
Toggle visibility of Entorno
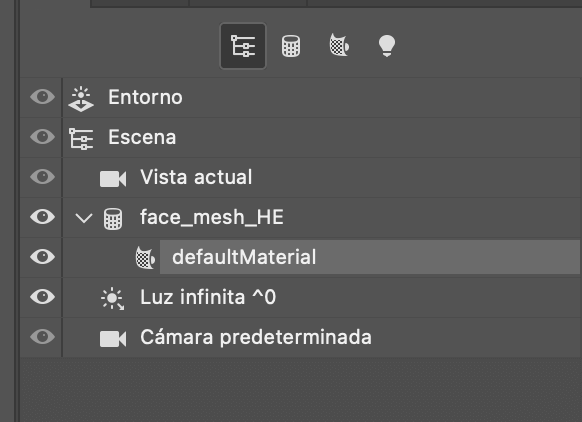click(x=43, y=97)
